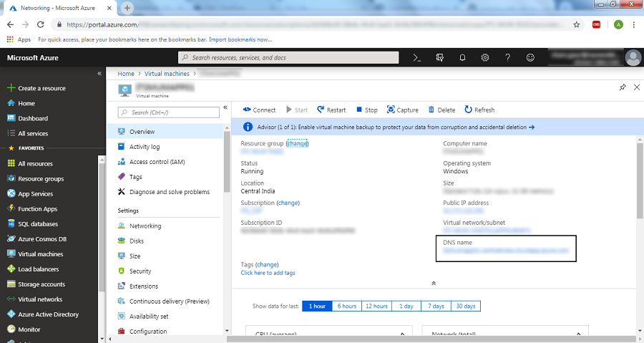The width and height of the screenshot is (644, 343).
Task: Select 30 days data range
Action: pyautogui.click(x=466, y=306)
